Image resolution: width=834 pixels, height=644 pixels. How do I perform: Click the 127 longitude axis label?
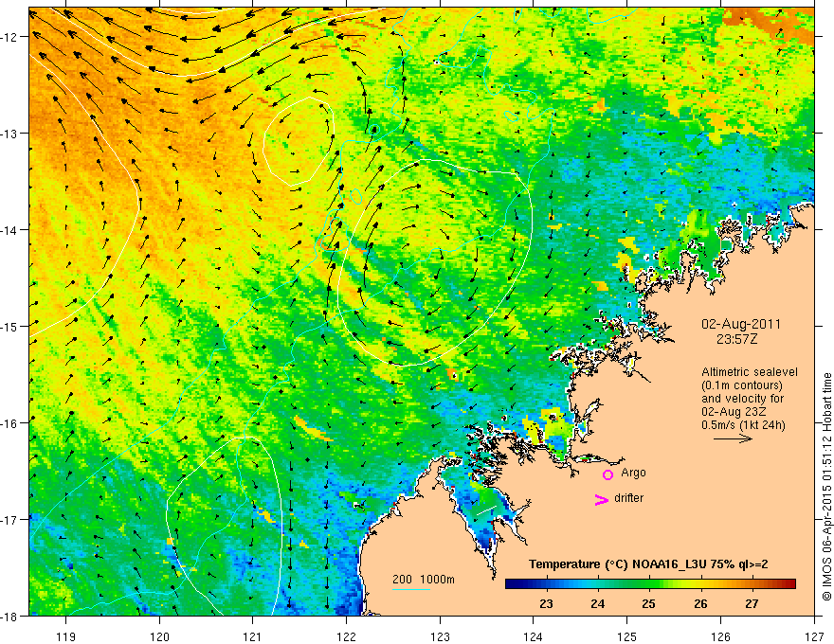click(x=814, y=636)
